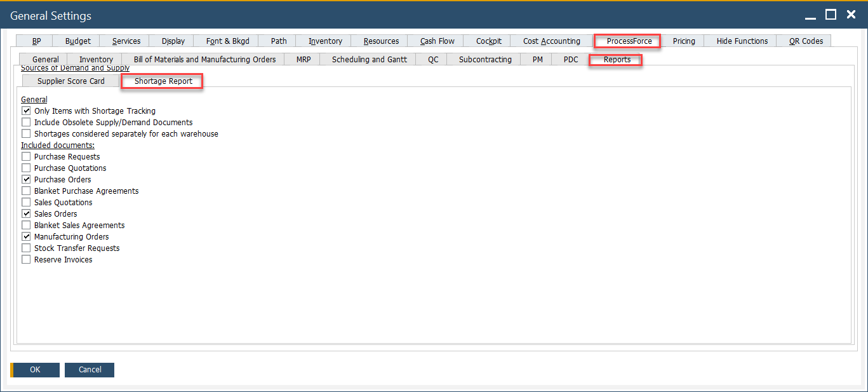Click the OK button
Image resolution: width=868 pixels, height=392 pixels.
(35, 370)
